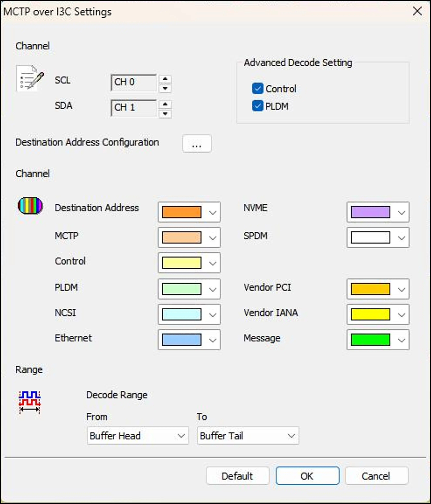Close the MCTP over I3C Settings dialog
Screen dimensions: 431x504
pos(417,11)
